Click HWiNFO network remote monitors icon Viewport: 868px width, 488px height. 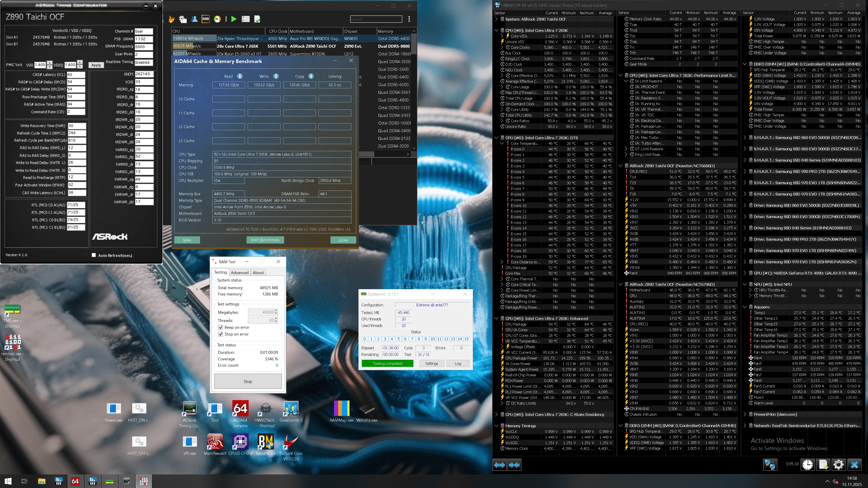(770, 465)
